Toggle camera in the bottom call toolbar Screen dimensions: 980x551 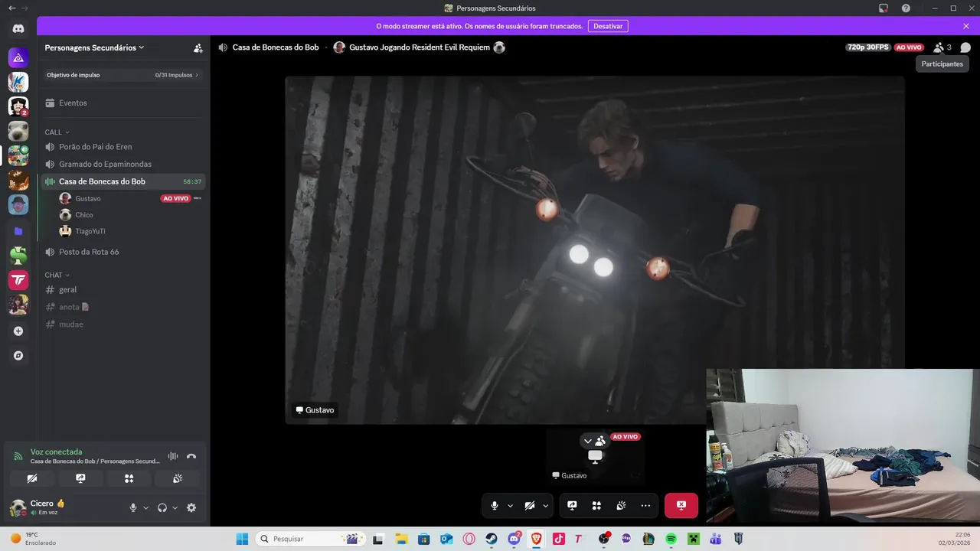tap(530, 505)
